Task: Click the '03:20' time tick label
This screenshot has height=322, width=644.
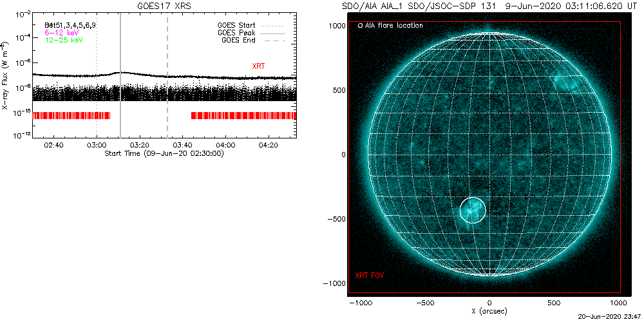Action: click(x=140, y=145)
